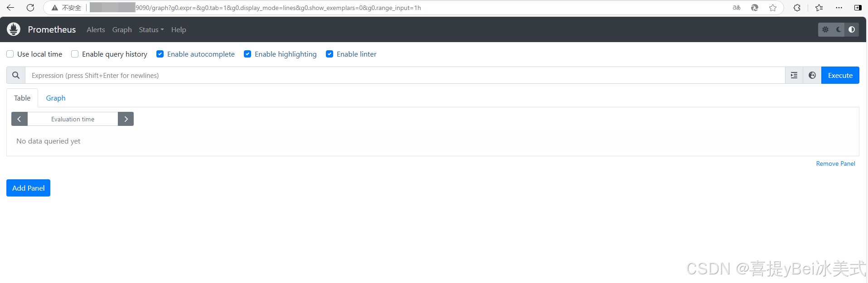Open the browser three-dot menu
868x283 pixels.
point(839,8)
